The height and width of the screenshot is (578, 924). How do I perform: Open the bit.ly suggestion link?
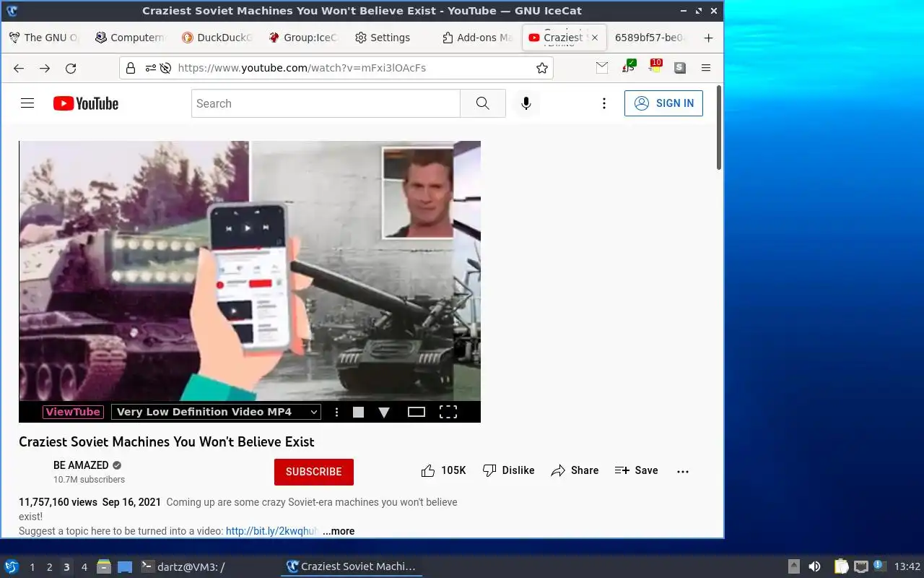[272, 531]
